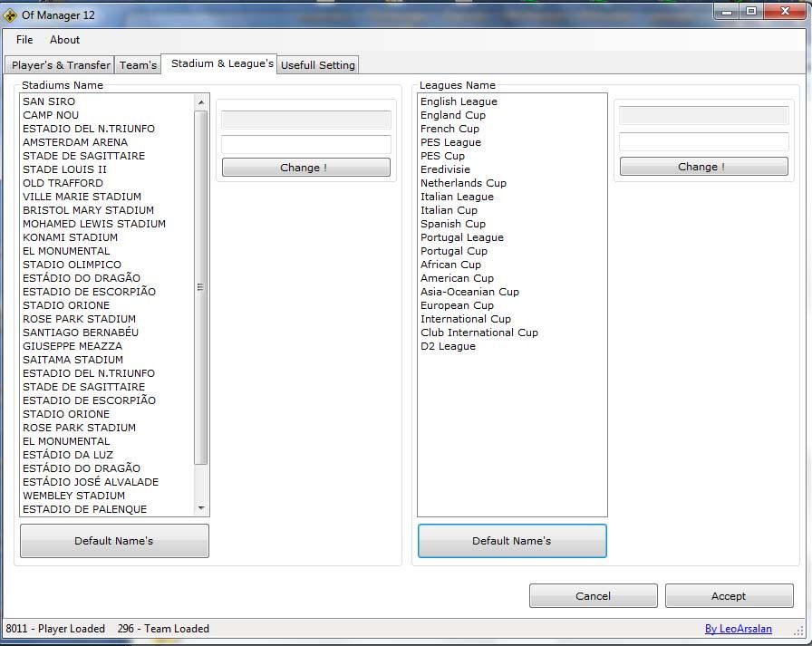Image resolution: width=812 pixels, height=646 pixels.
Task: Reset stadiums with Default Name's button
Action: pos(114,541)
